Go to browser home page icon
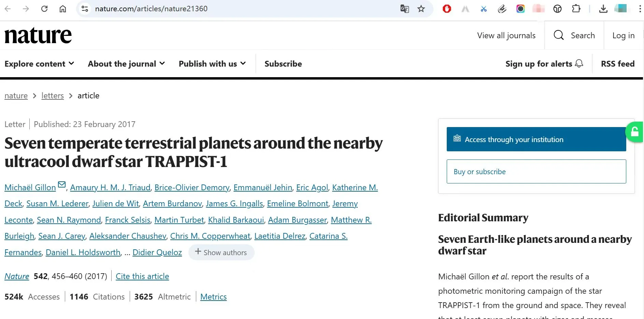Image resolution: width=644 pixels, height=319 pixels. (63, 9)
